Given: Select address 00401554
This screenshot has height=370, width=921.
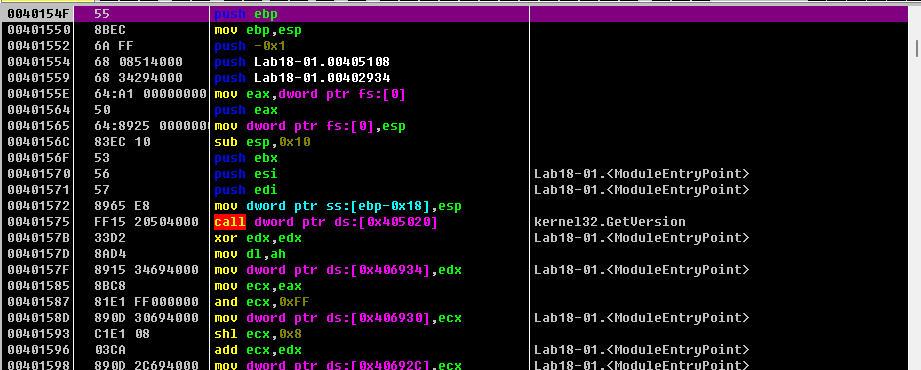Looking at the screenshot, I should 39,62.
